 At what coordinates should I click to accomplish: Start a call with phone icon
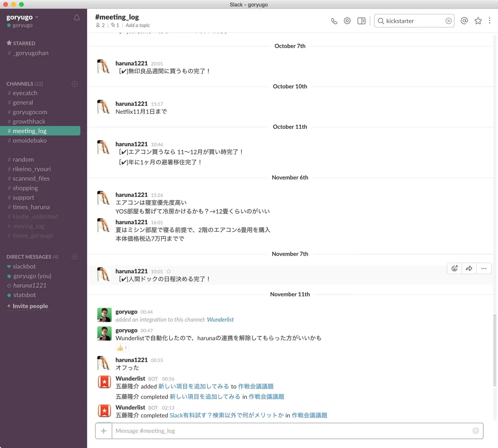[334, 21]
